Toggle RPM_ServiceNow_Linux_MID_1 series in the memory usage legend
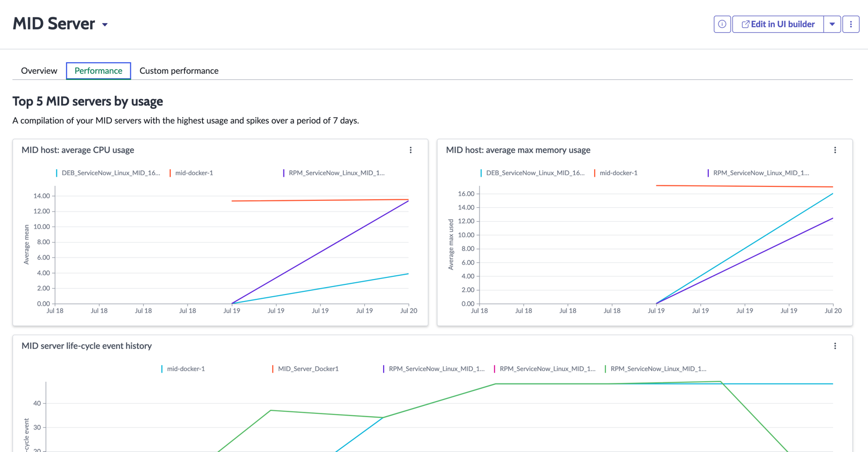The width and height of the screenshot is (868, 452). [758, 173]
